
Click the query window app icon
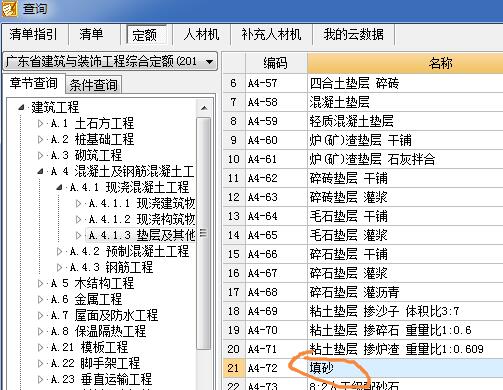[x=9, y=8]
